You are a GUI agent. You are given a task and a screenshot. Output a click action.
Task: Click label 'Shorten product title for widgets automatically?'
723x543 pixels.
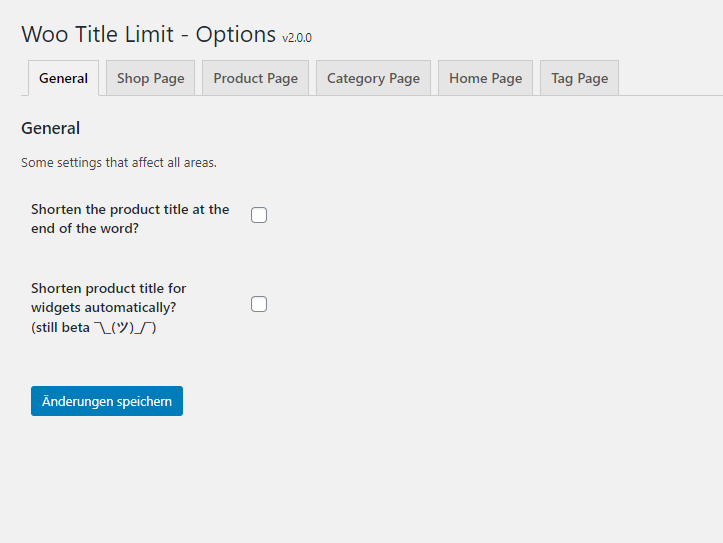click(108, 298)
